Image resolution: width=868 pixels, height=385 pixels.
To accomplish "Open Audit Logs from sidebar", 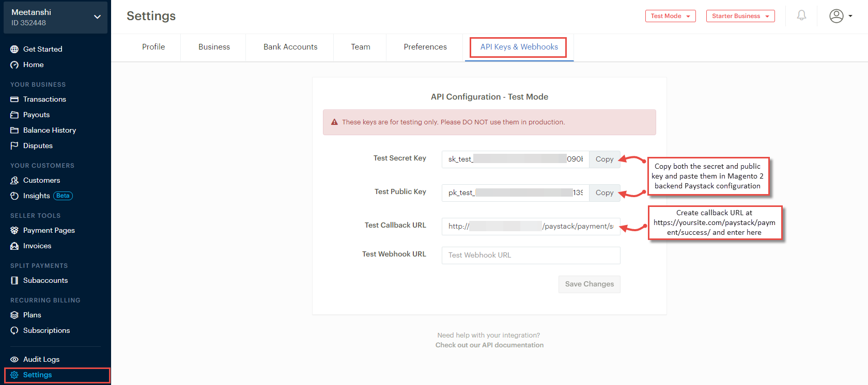I will click(41, 359).
